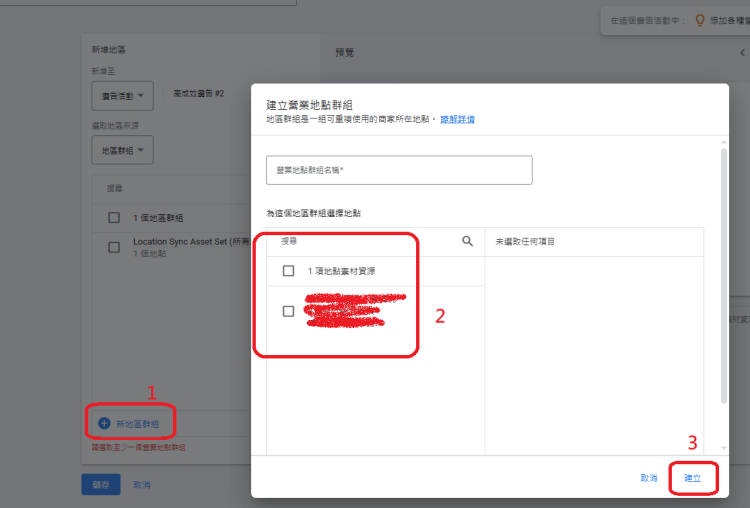Click the 未選取任何項目 text
This screenshot has width=750, height=508.
coord(525,242)
